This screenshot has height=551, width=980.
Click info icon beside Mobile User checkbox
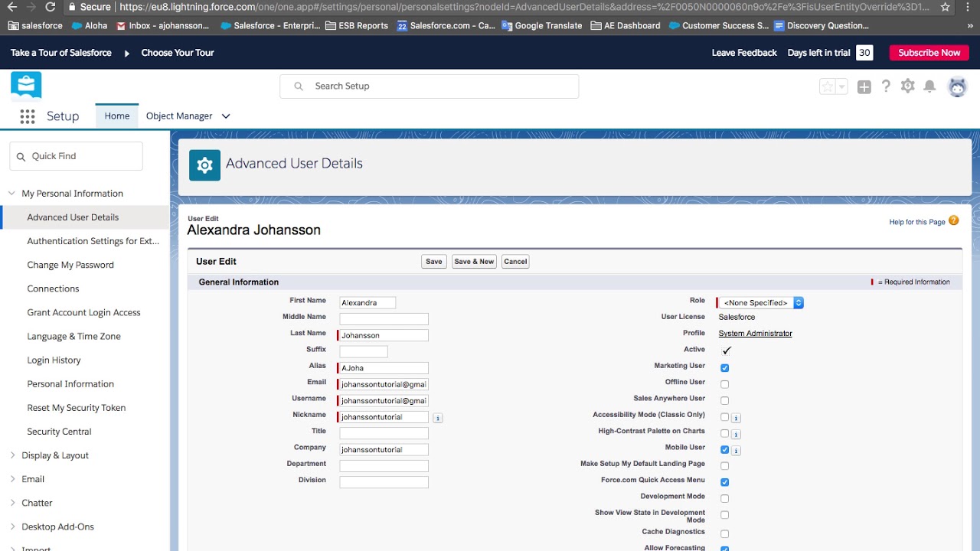click(736, 450)
